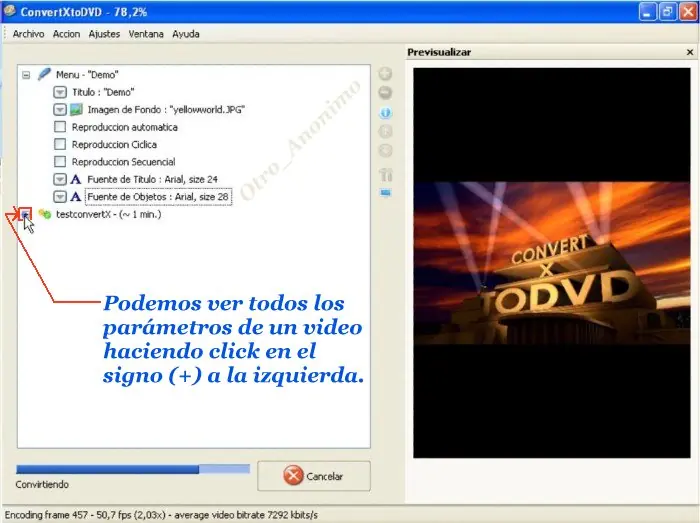
Task: Click the small blue screen icon in side toolbar
Action: [386, 193]
